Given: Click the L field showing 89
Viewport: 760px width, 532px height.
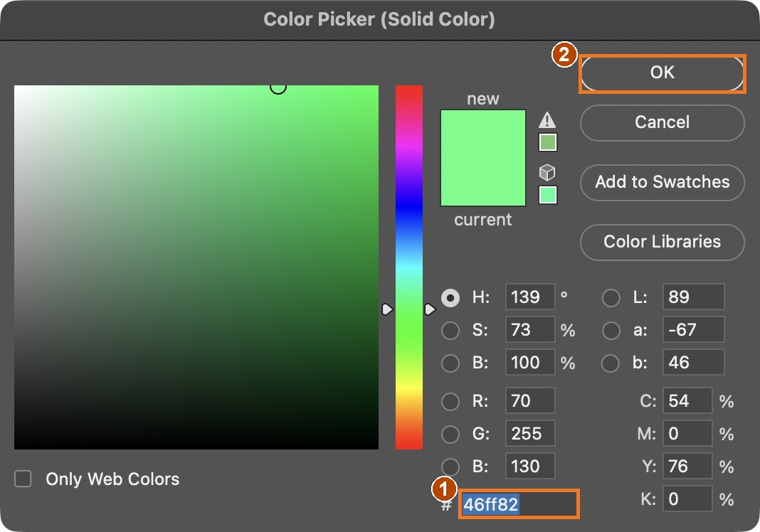Looking at the screenshot, I should click(x=693, y=297).
